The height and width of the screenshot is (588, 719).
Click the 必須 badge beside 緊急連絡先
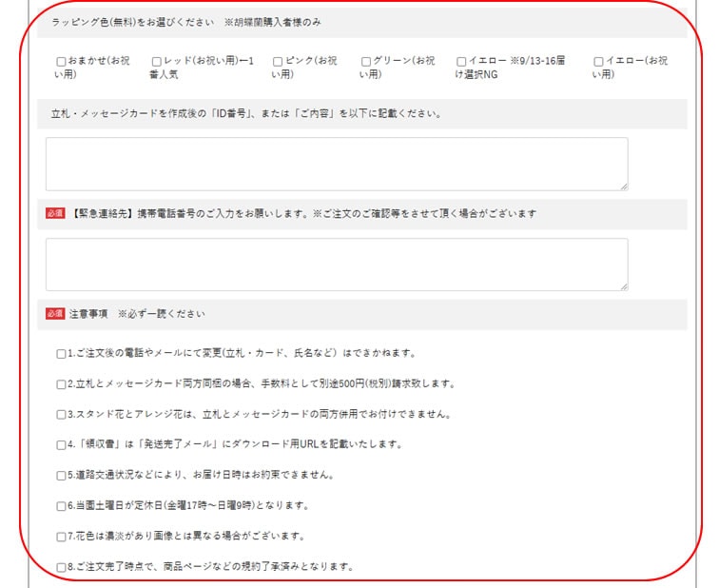(x=55, y=214)
